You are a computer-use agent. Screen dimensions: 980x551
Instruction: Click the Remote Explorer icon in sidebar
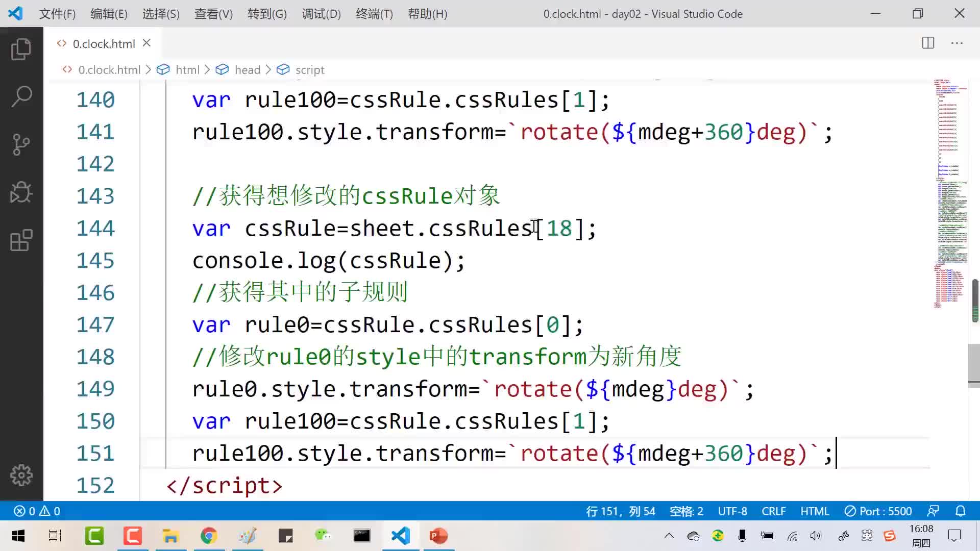(x=21, y=239)
